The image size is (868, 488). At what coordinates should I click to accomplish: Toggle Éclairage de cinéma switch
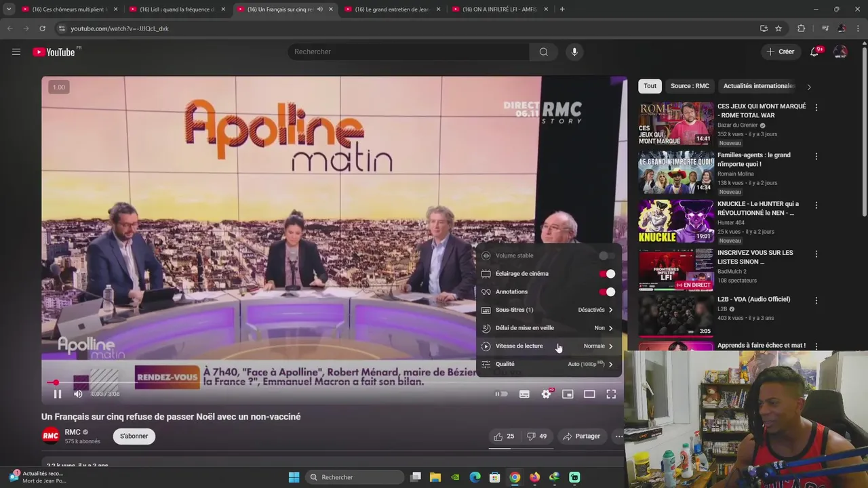(x=608, y=274)
